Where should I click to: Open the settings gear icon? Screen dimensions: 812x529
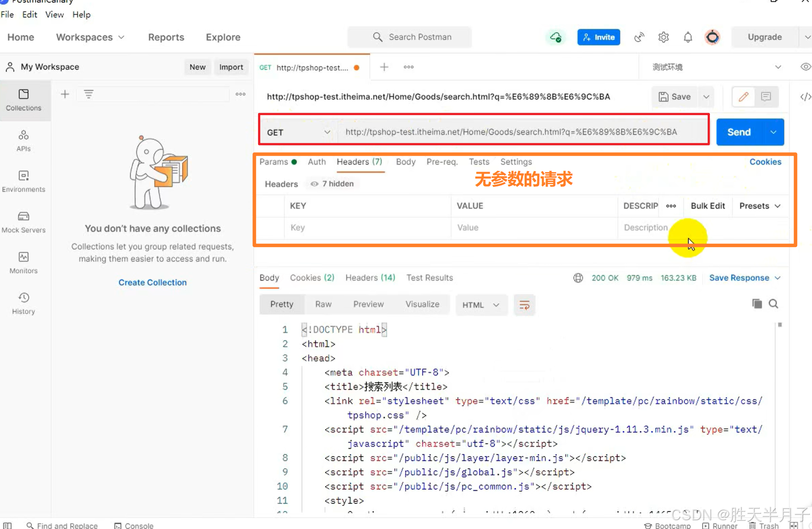tap(663, 37)
